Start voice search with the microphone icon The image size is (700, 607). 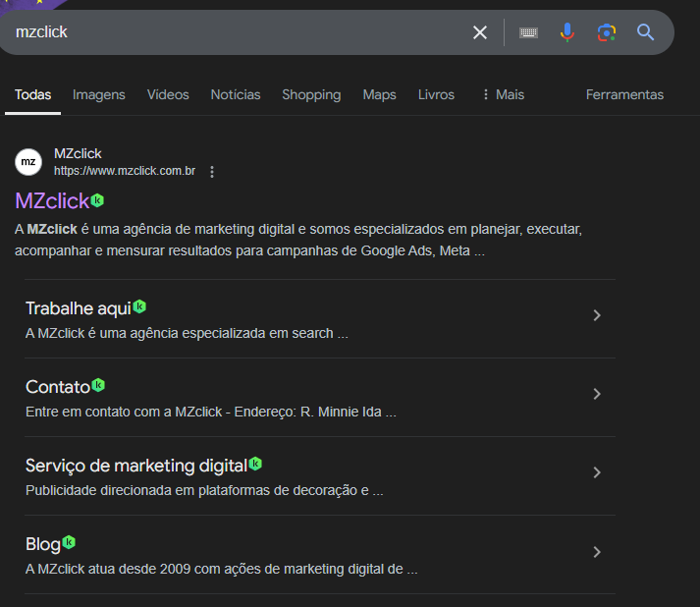(567, 32)
